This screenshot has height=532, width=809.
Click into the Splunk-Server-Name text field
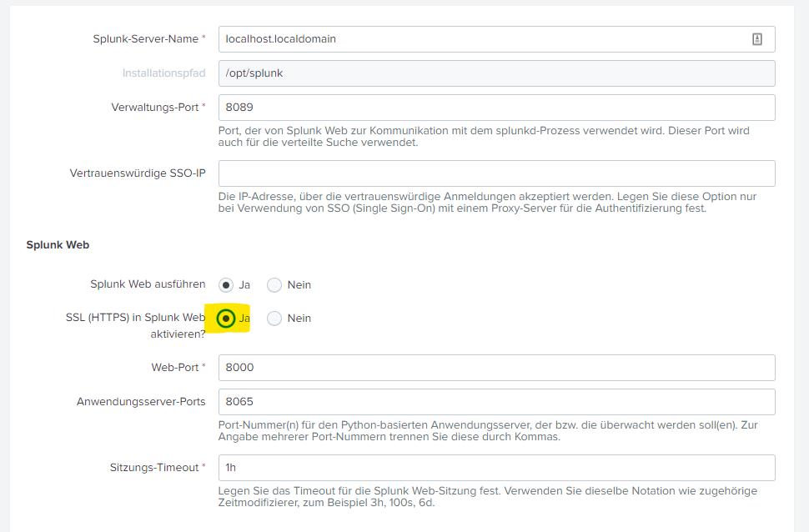pos(484,38)
